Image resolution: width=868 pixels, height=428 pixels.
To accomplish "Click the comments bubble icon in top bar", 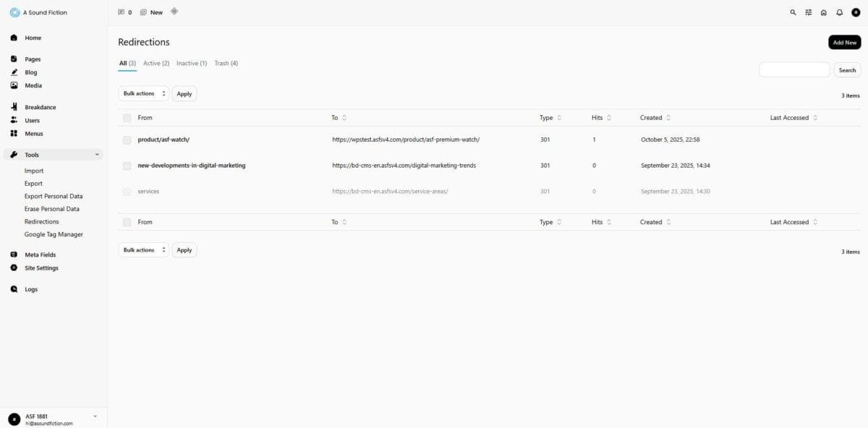I will 122,12.
